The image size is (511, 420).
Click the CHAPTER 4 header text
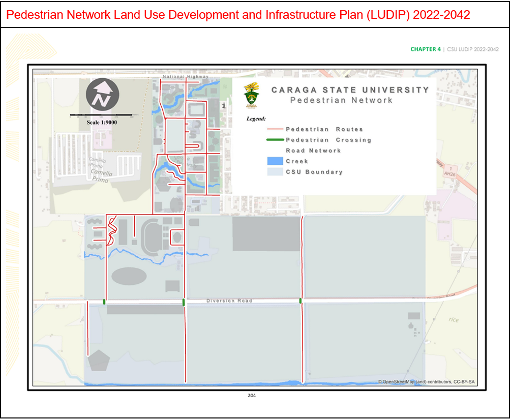426,49
